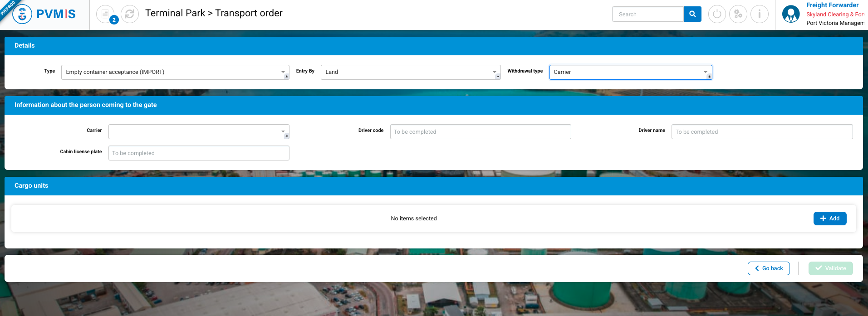
Task: Click the Freight Forwarder user avatar
Action: (791, 14)
